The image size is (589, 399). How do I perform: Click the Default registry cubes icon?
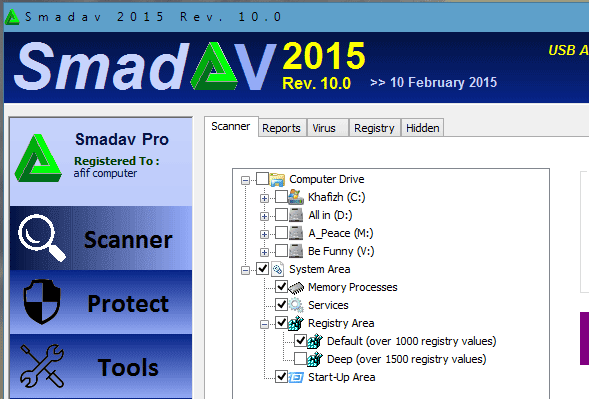point(315,341)
